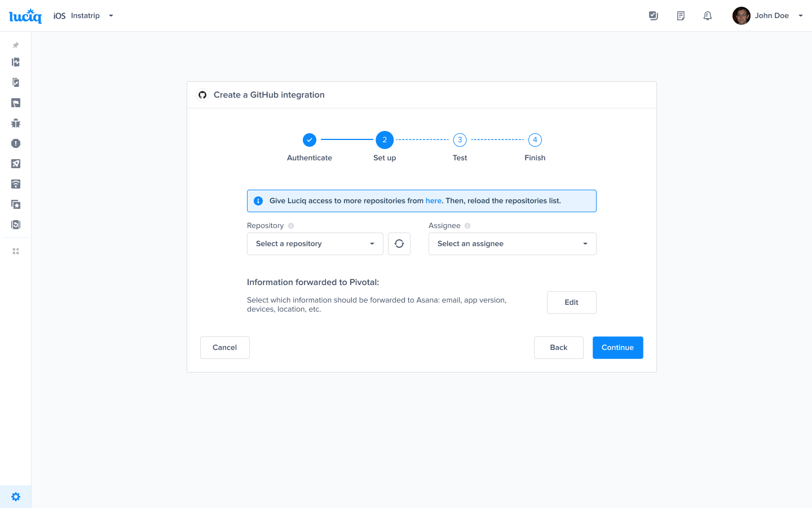The height and width of the screenshot is (508, 812).
Task: Click the to-do checklist icon in top bar
Action: pos(653,15)
